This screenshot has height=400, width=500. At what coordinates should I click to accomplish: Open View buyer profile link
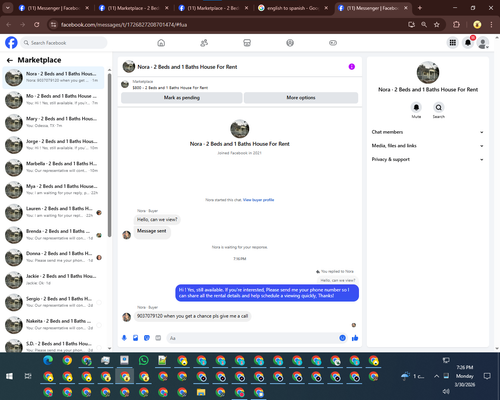point(259,200)
